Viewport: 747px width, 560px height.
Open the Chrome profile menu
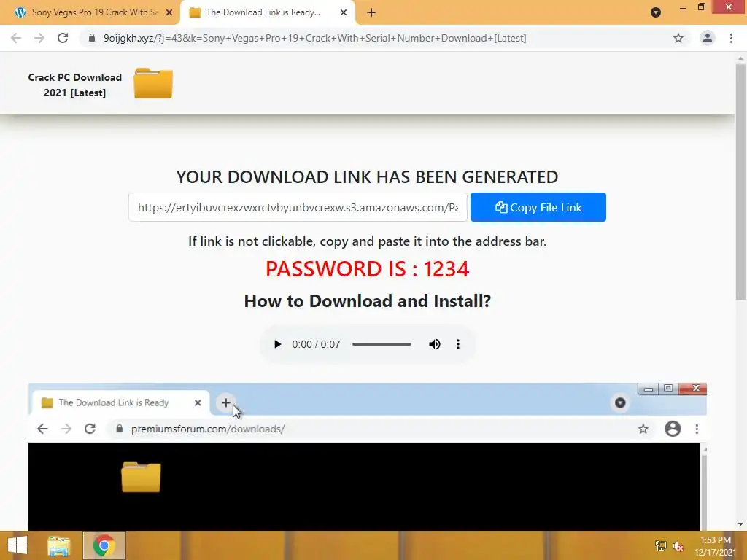(x=708, y=38)
